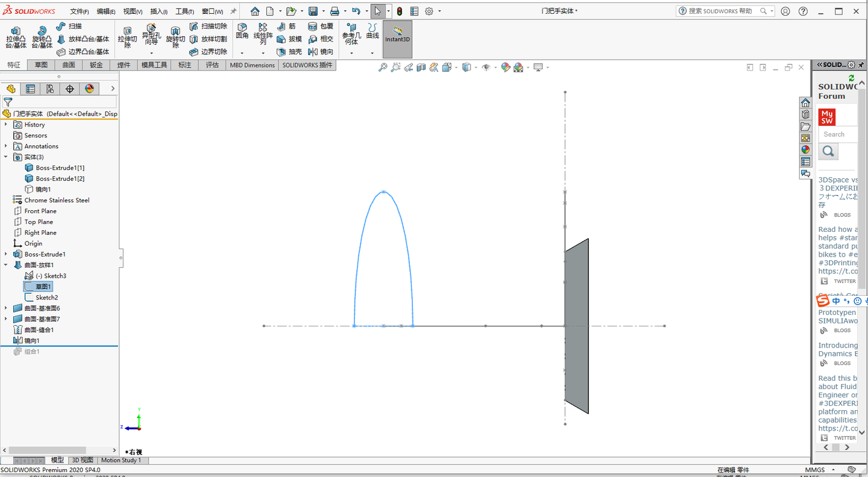Open the 线性阵列 linear pattern tool
The image size is (868, 477).
[x=263, y=34]
